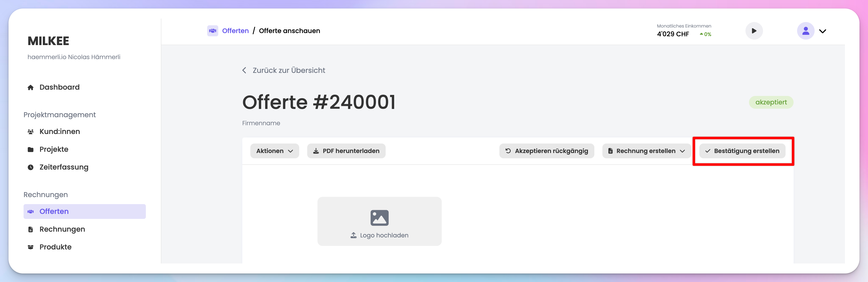Click the Rechnungen document icon in sidebar
Viewport: 868px width, 282px height.
31,230
